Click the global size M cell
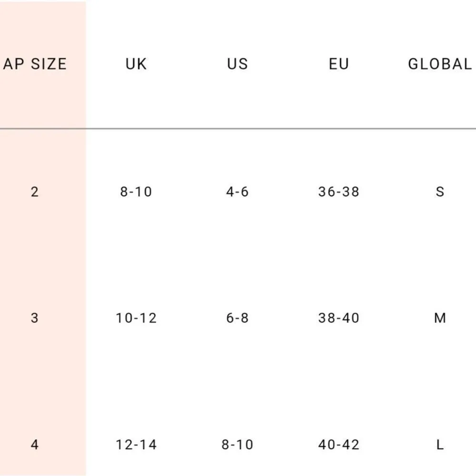This screenshot has height=476, width=476. 440,318
